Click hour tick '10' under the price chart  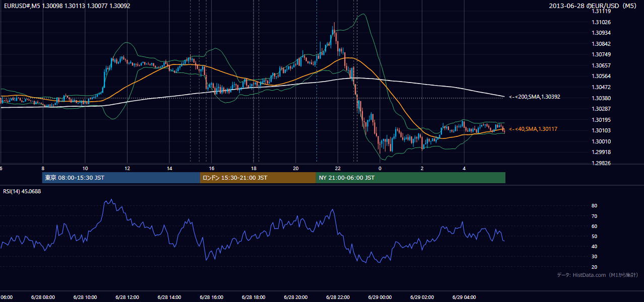pos(85,168)
